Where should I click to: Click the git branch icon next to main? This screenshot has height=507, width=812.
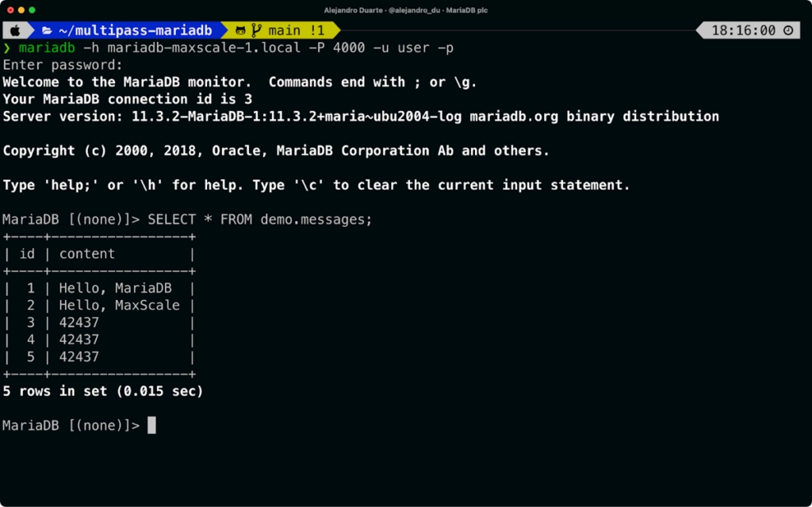coord(258,29)
